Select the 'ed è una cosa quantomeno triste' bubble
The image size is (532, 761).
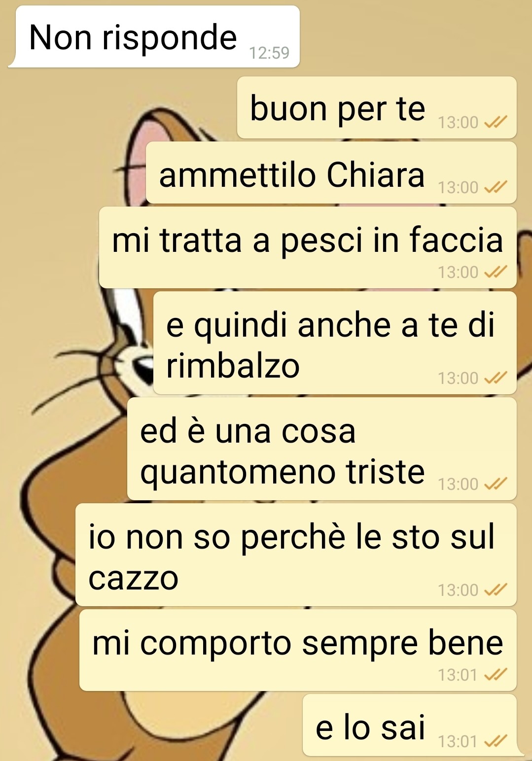[x=322, y=449]
